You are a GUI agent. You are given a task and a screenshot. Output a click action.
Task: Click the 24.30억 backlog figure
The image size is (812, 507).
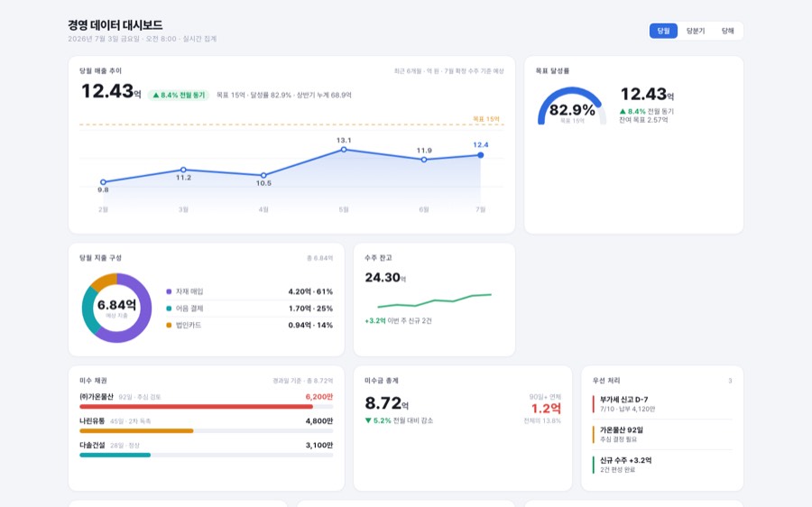(385, 278)
